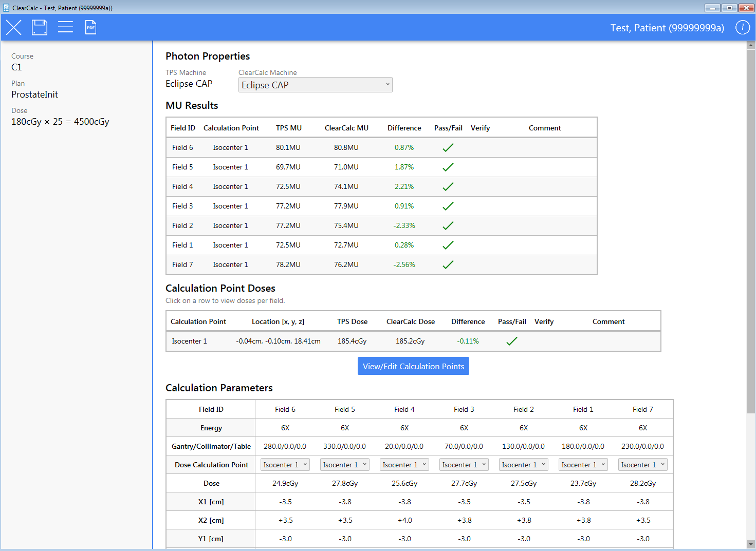Click the +4.0 X2 value for Field 4
The height and width of the screenshot is (551, 756).
point(405,520)
